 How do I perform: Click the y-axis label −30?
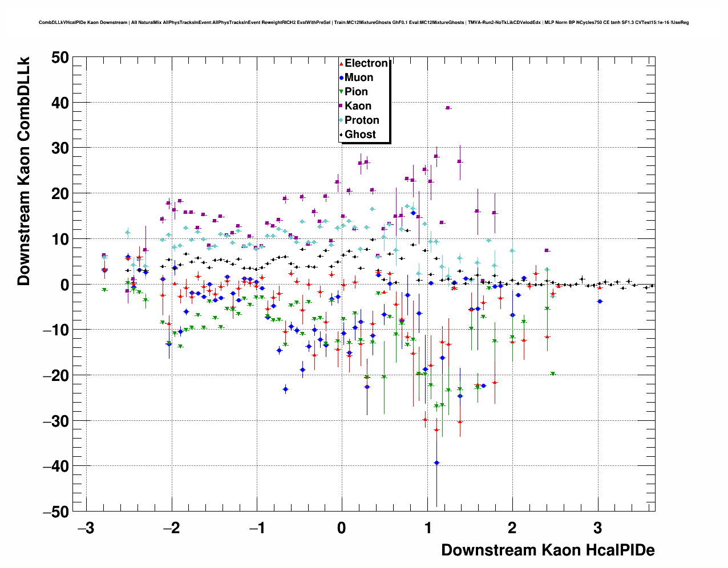click(55, 421)
